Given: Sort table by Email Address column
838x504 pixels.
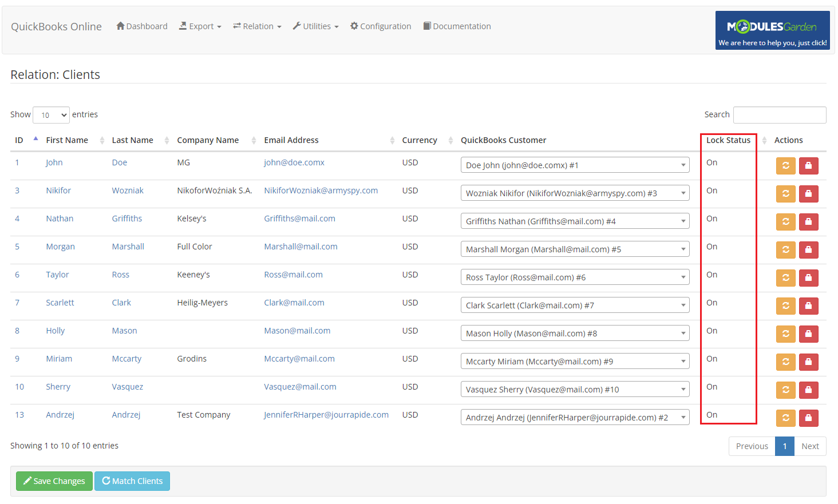Looking at the screenshot, I should click(329, 140).
